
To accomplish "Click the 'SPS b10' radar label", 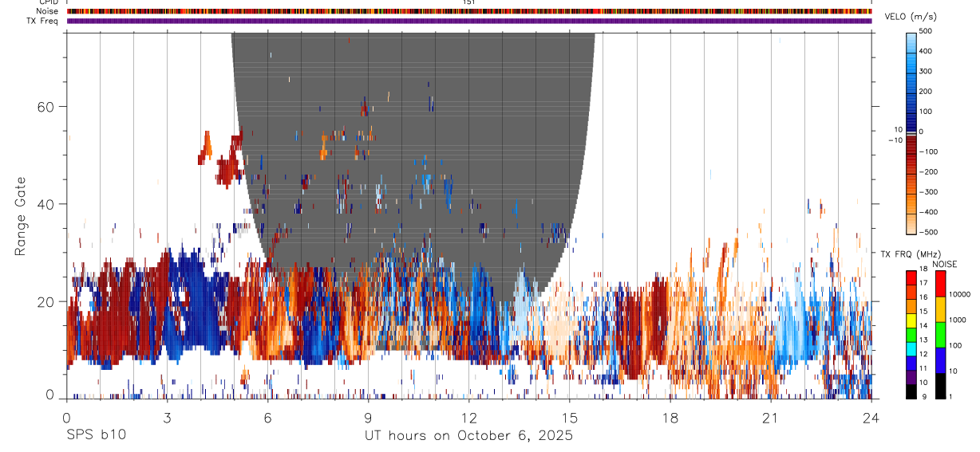I will coord(96,436).
